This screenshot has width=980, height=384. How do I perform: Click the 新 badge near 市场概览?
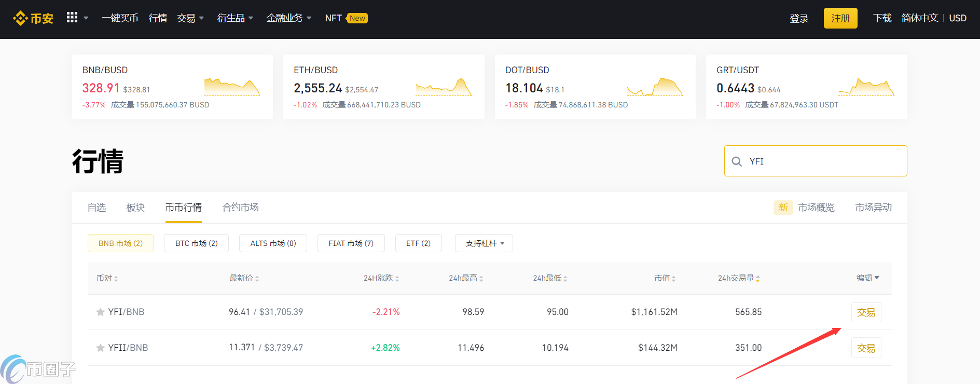point(783,208)
